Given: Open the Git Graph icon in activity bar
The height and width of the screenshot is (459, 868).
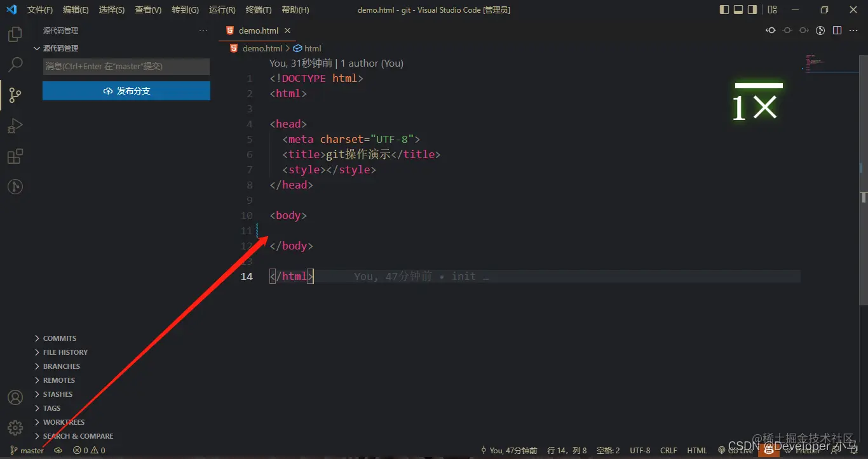Looking at the screenshot, I should point(15,187).
